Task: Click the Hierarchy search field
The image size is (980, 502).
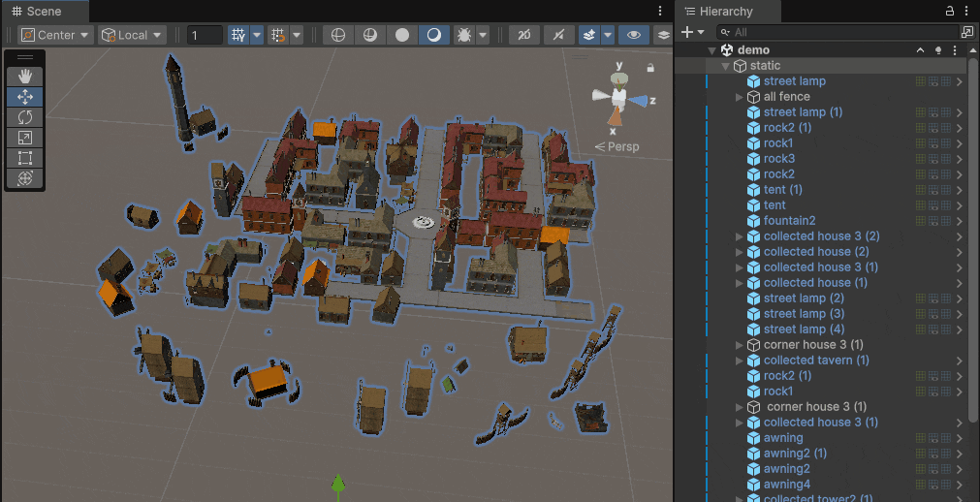Action: coord(834,33)
